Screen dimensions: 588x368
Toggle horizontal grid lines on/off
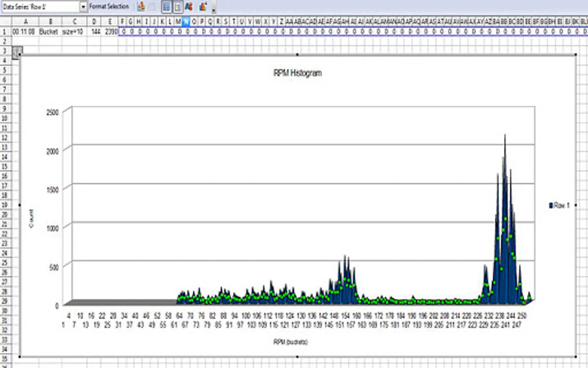[166, 7]
